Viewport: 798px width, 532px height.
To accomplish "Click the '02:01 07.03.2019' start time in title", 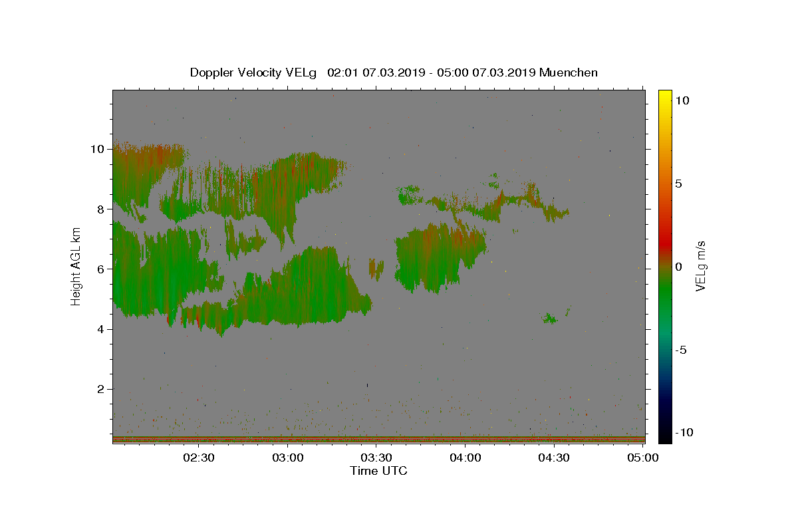I will pyautogui.click(x=376, y=72).
